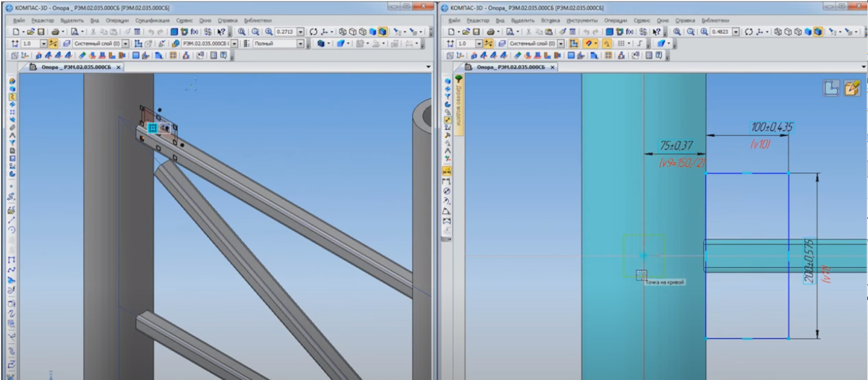
Task: Click Print icon in left window
Action: (x=55, y=32)
